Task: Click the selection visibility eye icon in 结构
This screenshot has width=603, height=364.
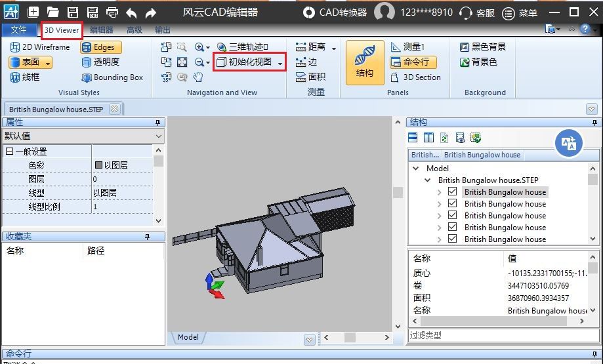Action: [460, 138]
